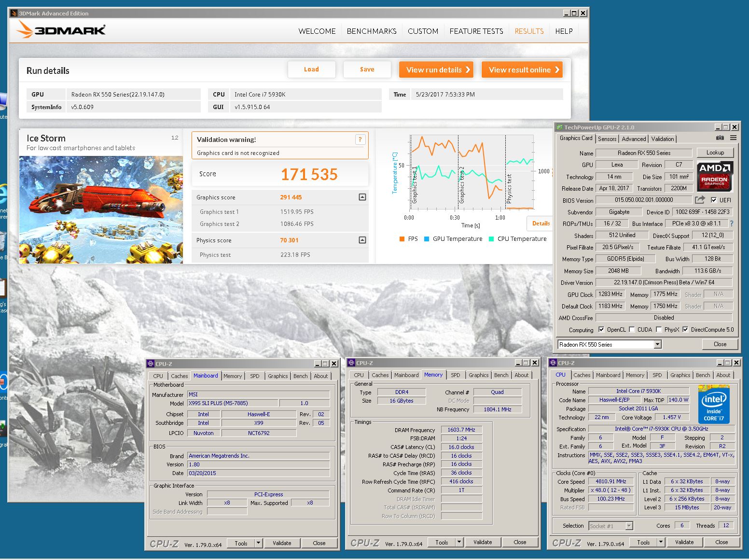
Task: Click the 3DMark title bar app icon
Action: click(14, 13)
